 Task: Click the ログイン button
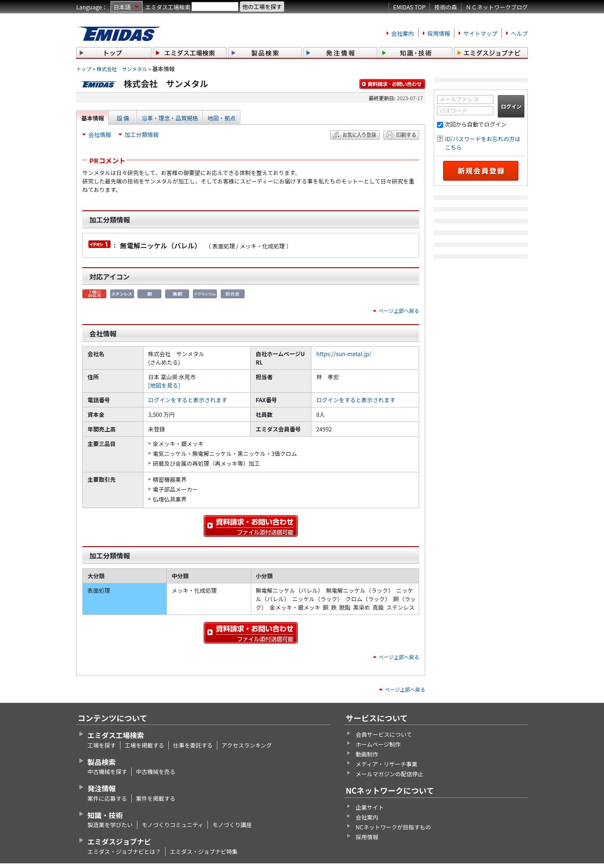coord(511,106)
